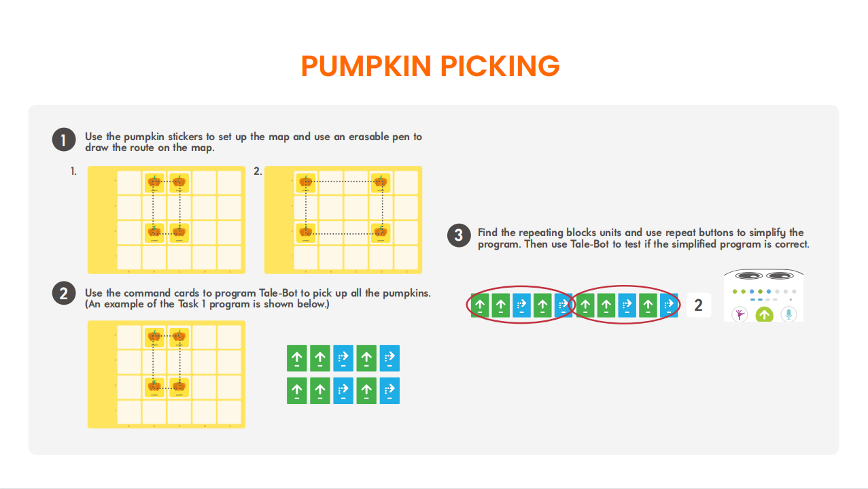
Task: Click the step 3 'Find the repeating blocks' instruction text
Action: point(643,238)
